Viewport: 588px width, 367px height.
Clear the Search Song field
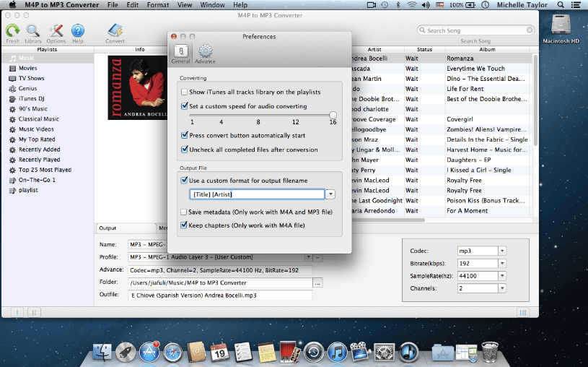(x=530, y=30)
